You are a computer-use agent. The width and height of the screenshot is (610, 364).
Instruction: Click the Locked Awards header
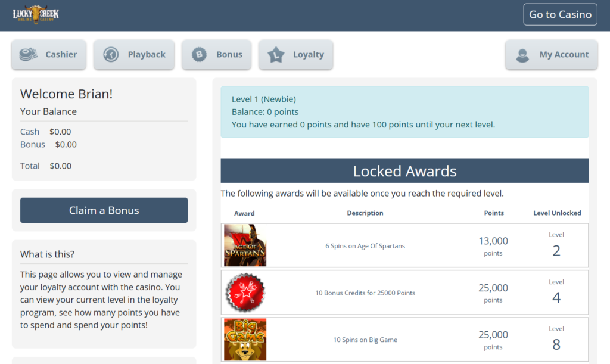point(404,171)
